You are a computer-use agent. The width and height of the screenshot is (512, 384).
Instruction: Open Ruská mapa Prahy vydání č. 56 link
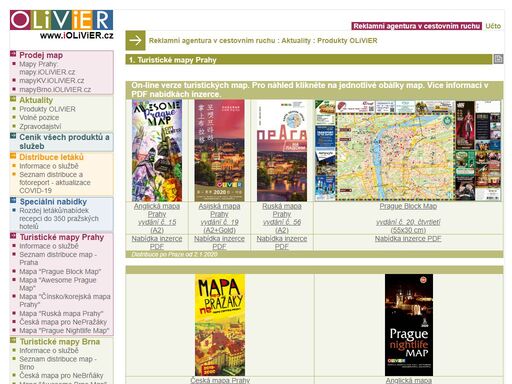[x=282, y=218]
